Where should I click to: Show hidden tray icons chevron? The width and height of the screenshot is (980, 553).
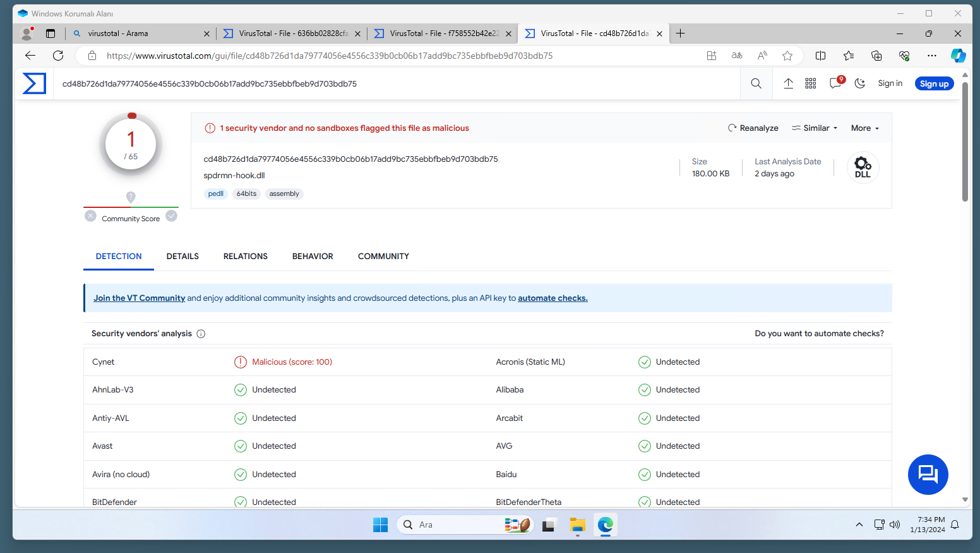coord(859,525)
